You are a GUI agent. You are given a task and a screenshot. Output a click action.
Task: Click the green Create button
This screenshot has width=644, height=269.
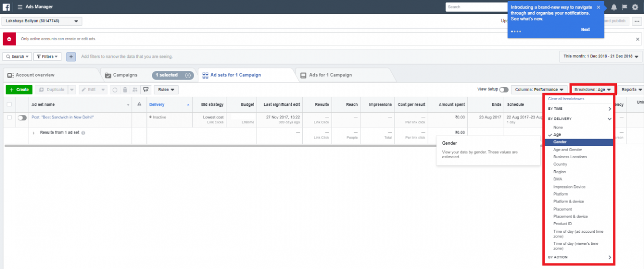tap(19, 90)
